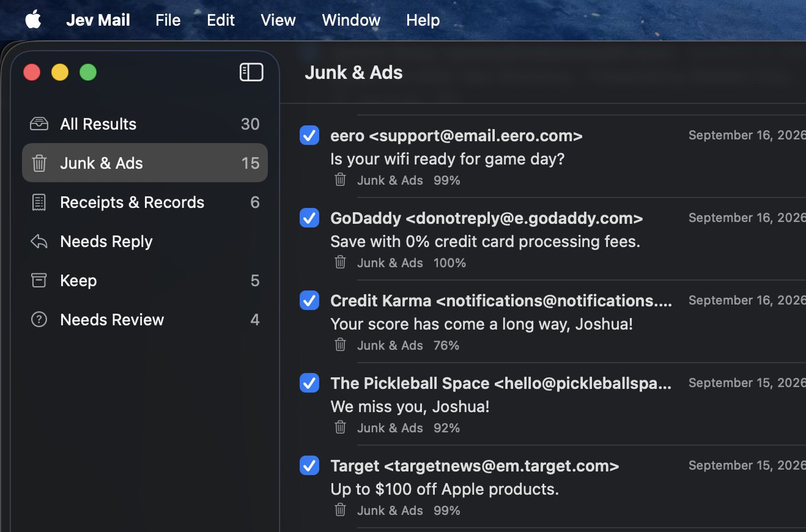Toggle the sidebar panel icon
806x532 pixels.
(251, 72)
